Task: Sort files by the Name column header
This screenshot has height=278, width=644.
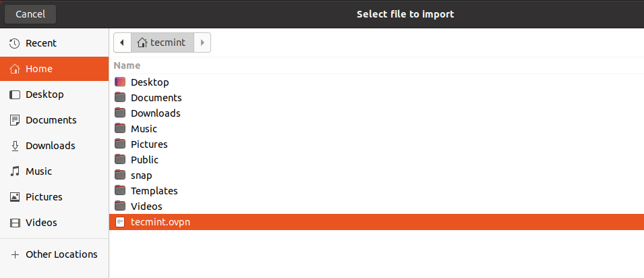Action: (127, 65)
